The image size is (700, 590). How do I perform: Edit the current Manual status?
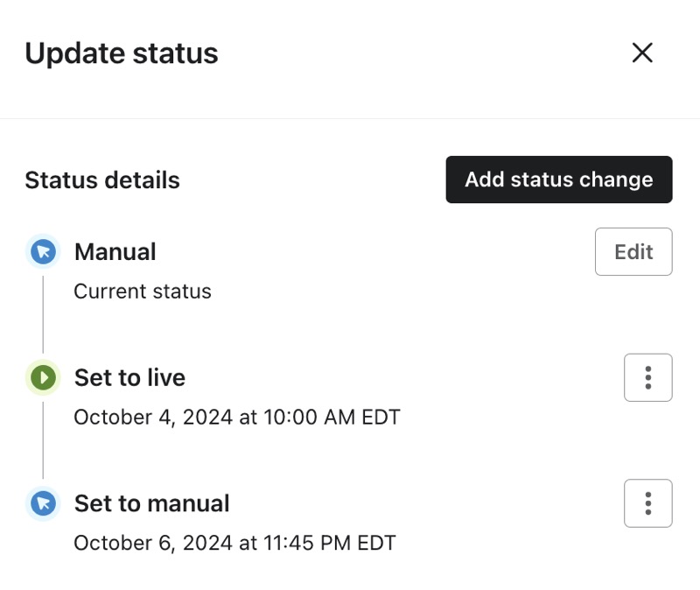pos(633,252)
